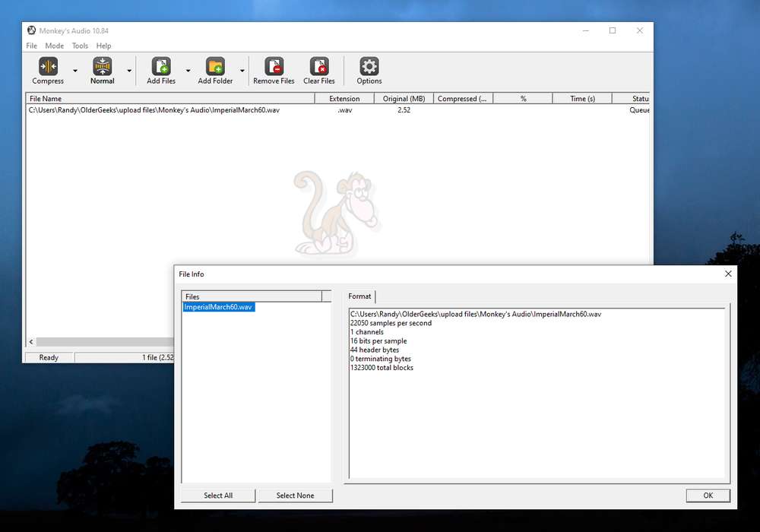Open the Tools menu
The height and width of the screenshot is (532, 760).
[80, 46]
